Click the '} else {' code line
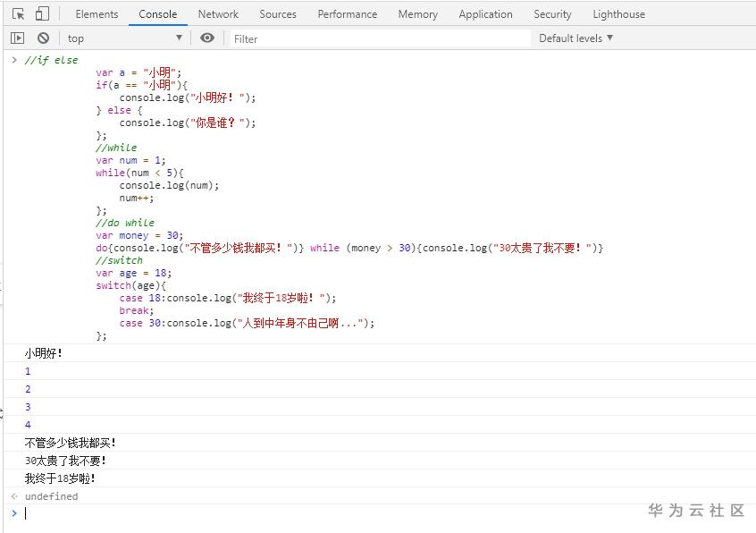This screenshot has height=533, width=756. (119, 110)
